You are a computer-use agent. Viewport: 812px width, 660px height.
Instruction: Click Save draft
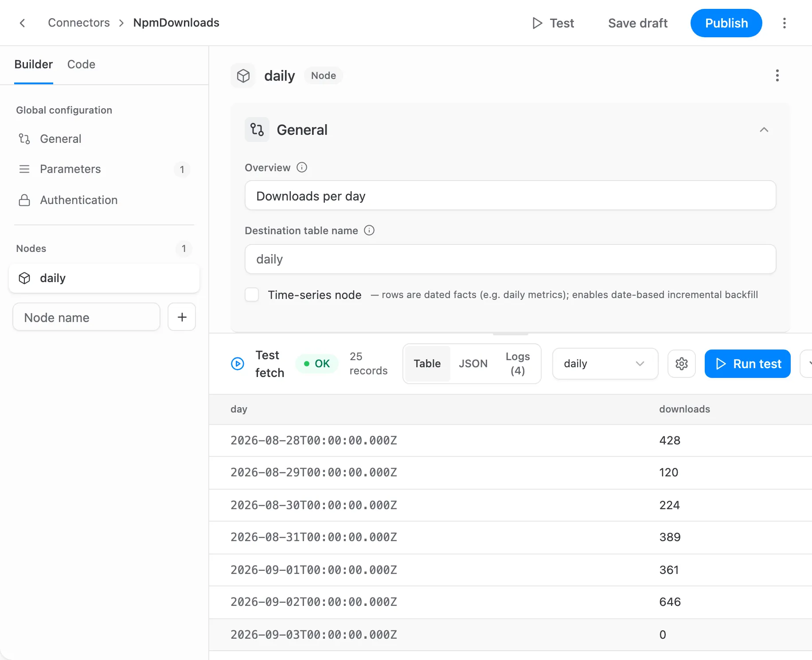click(x=637, y=23)
